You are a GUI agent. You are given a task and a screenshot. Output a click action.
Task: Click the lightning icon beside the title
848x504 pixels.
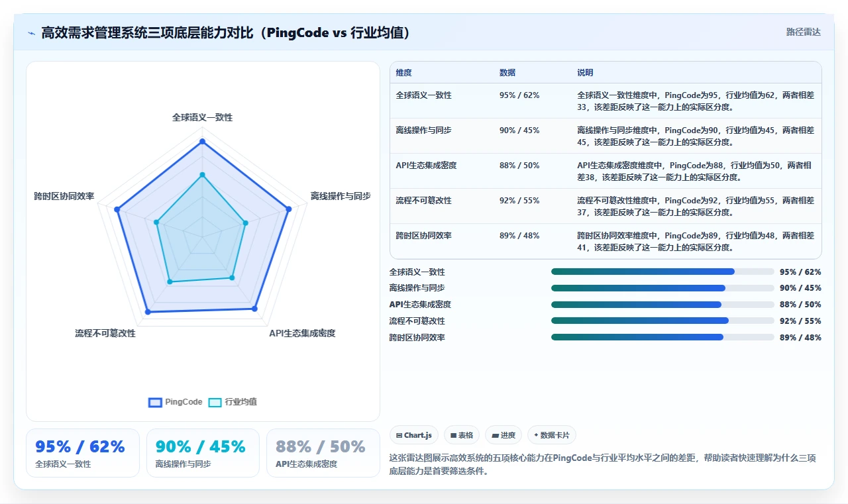[x=31, y=32]
